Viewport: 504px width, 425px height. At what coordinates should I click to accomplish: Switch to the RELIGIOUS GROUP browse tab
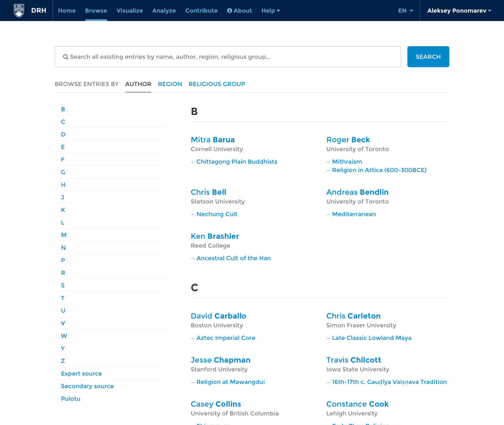pyautogui.click(x=217, y=84)
